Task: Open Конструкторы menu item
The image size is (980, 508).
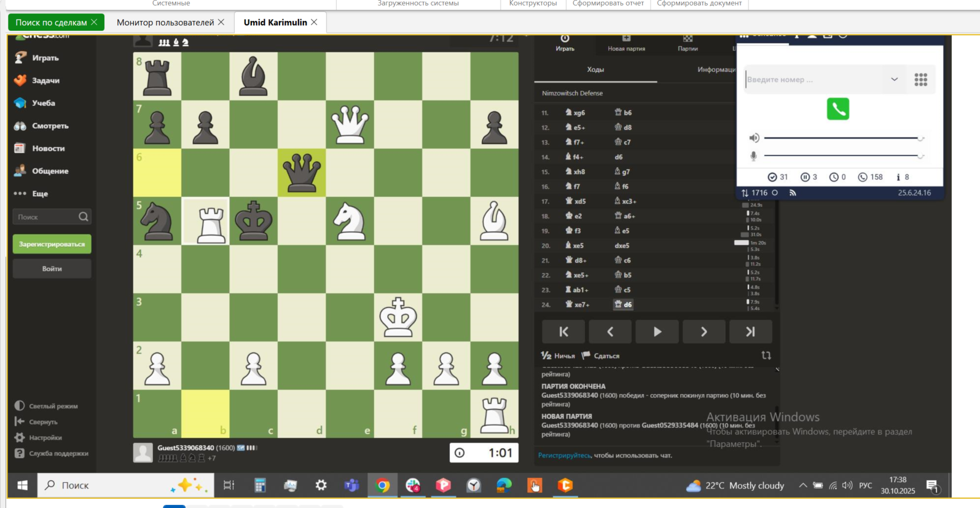Action: (x=533, y=4)
